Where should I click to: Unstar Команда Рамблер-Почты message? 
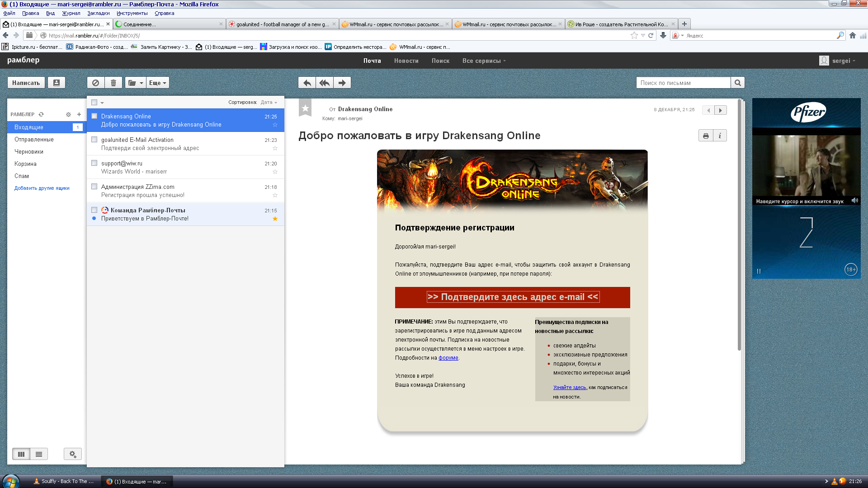pyautogui.click(x=275, y=219)
